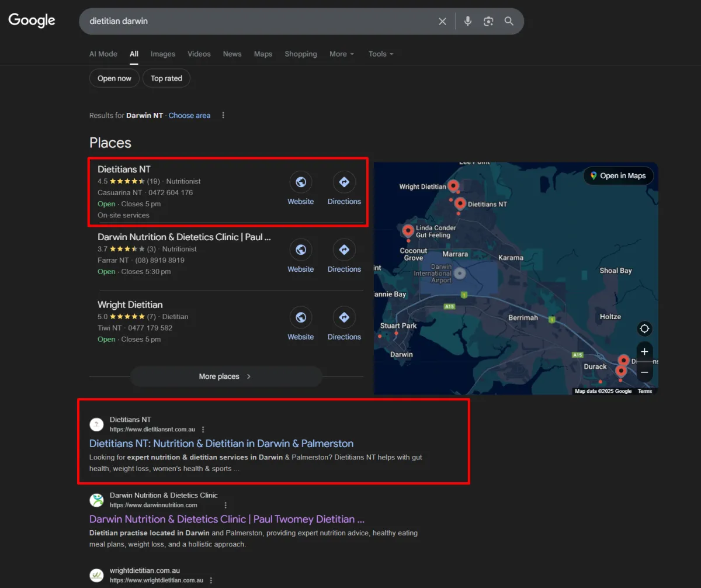Clear the search box with the X icon

pos(442,22)
